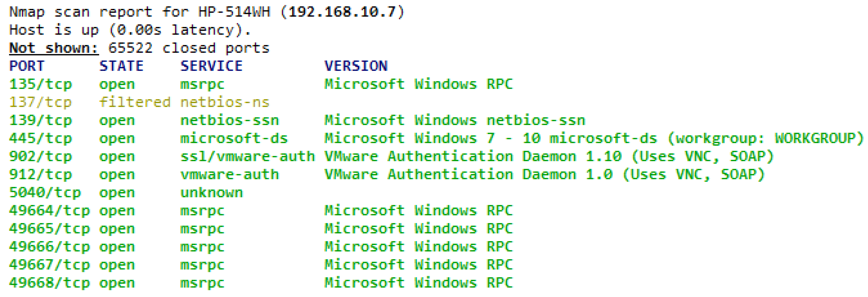Viewport: 868px width, 297px height.
Task: Click the VERSION column header
Action: 356,66
